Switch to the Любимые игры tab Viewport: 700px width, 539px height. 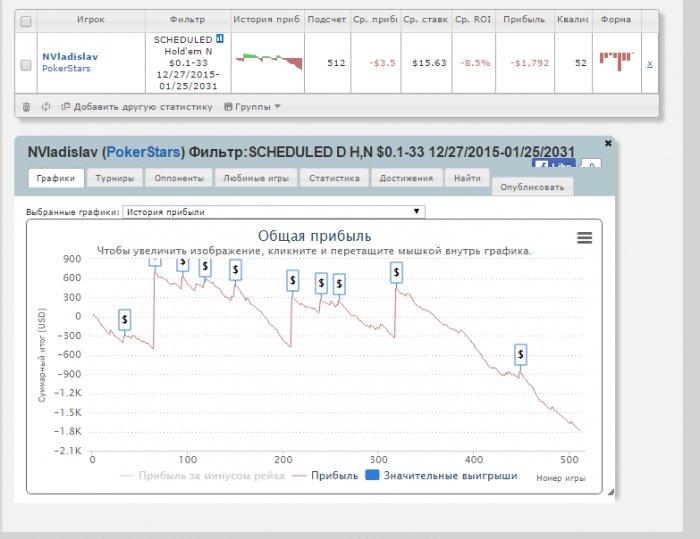(x=256, y=178)
